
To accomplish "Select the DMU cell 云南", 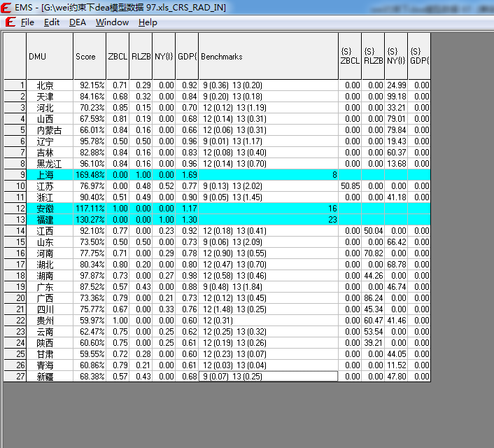I will (50, 331).
